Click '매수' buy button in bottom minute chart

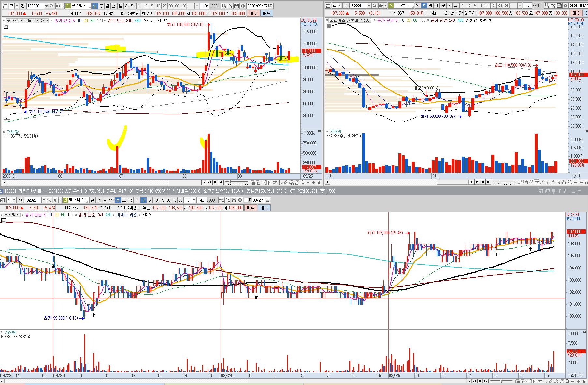251,208
